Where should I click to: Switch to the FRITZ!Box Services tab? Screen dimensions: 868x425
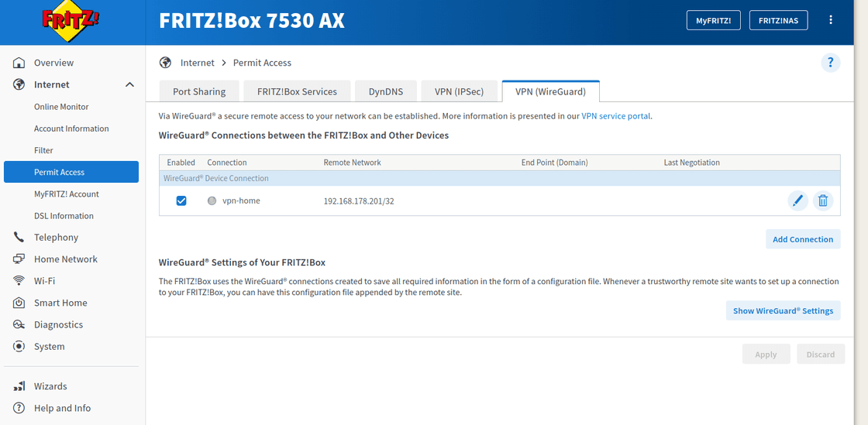(x=298, y=92)
